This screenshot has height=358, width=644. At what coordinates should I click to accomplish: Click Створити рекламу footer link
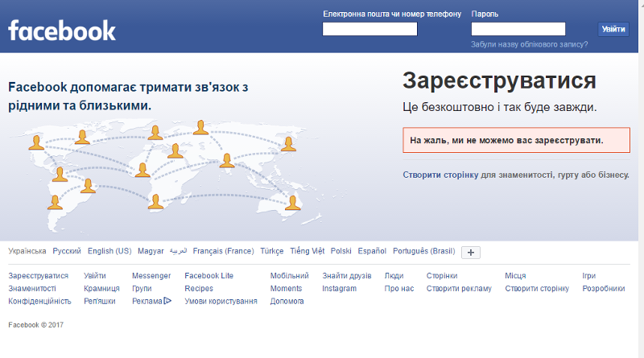(459, 289)
